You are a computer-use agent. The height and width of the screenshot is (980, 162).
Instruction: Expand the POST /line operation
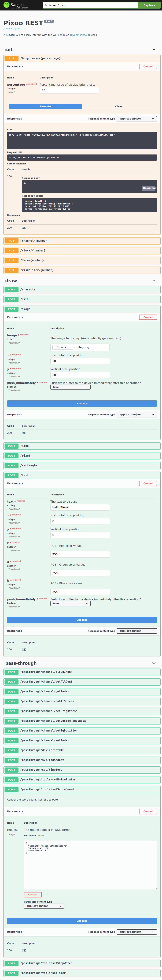click(x=82, y=446)
